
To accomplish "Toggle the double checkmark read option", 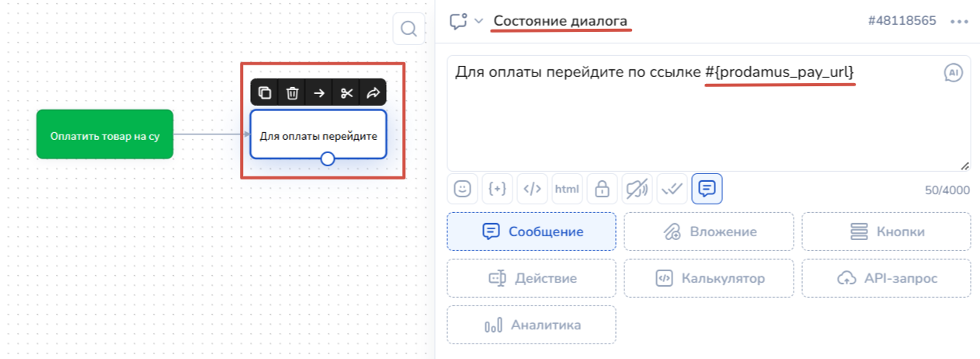I will (x=672, y=188).
